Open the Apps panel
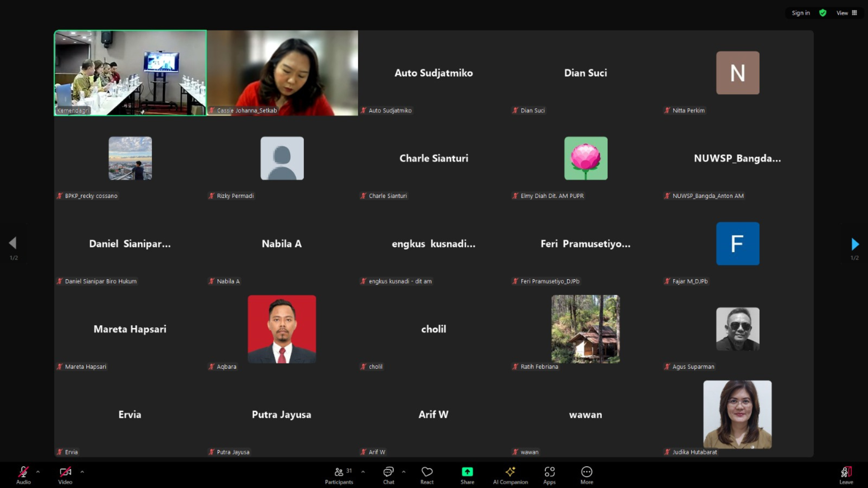868x488 pixels. (549, 475)
